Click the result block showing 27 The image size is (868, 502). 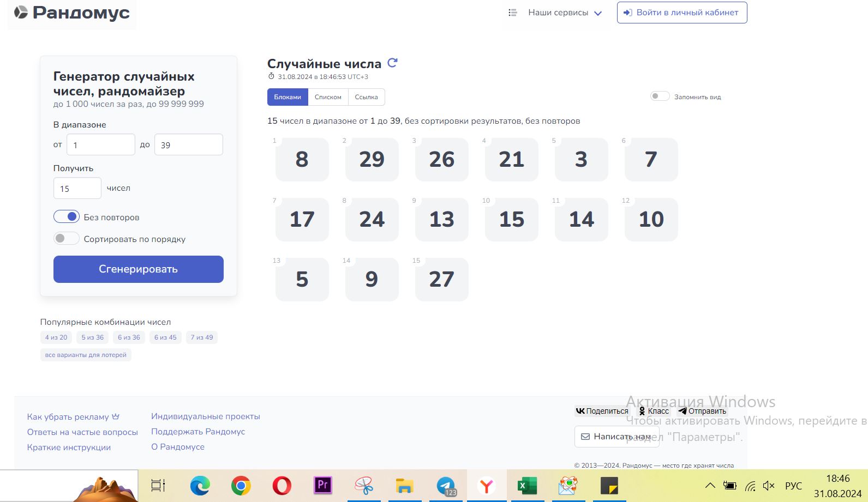(442, 280)
